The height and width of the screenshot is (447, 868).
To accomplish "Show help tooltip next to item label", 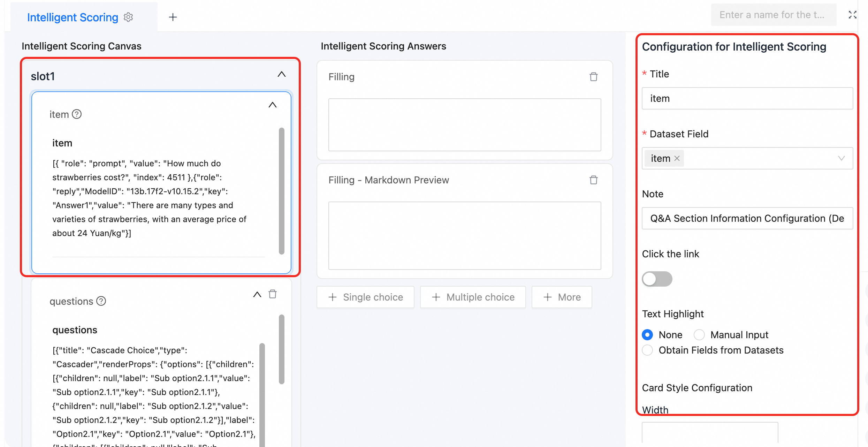I will (77, 114).
